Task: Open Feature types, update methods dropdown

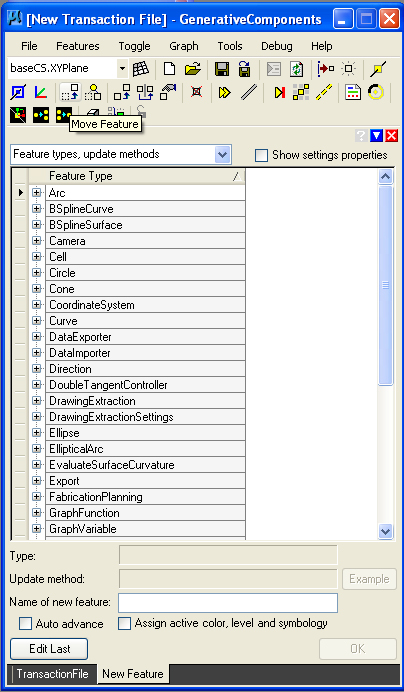Action: pos(222,154)
